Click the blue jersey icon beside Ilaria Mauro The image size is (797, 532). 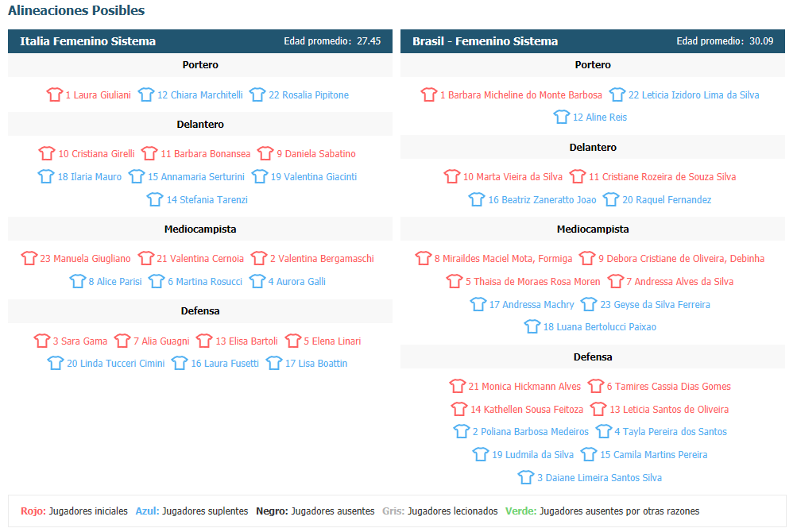click(46, 176)
